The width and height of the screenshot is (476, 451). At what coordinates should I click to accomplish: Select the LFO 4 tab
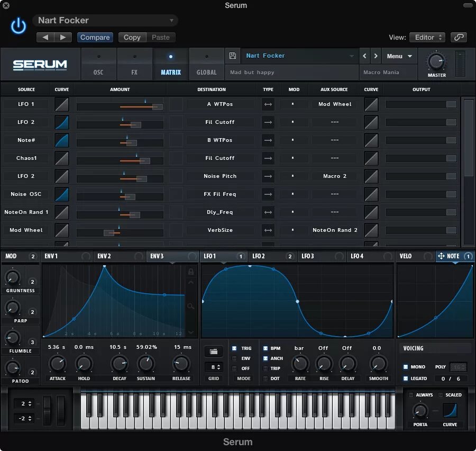370,256
